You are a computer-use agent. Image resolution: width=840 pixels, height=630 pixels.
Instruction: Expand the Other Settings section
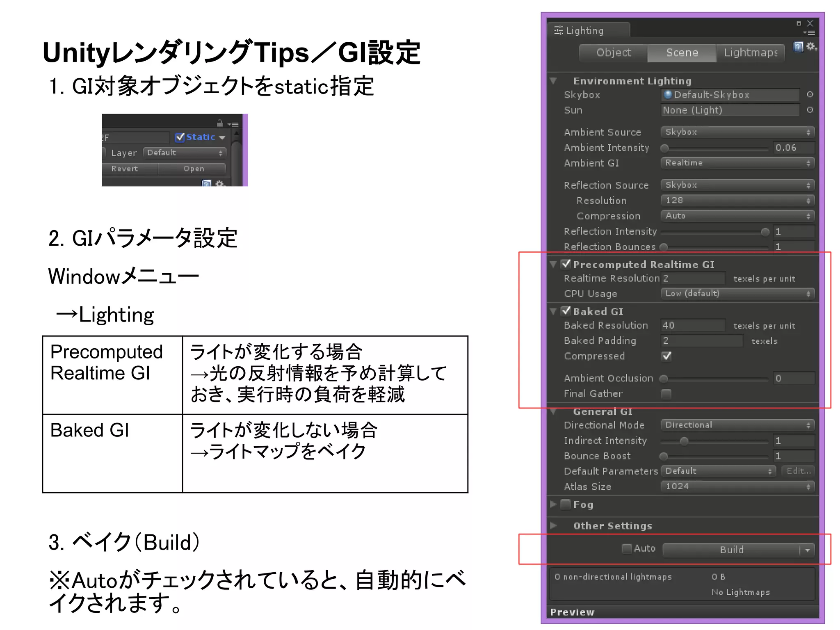553,525
